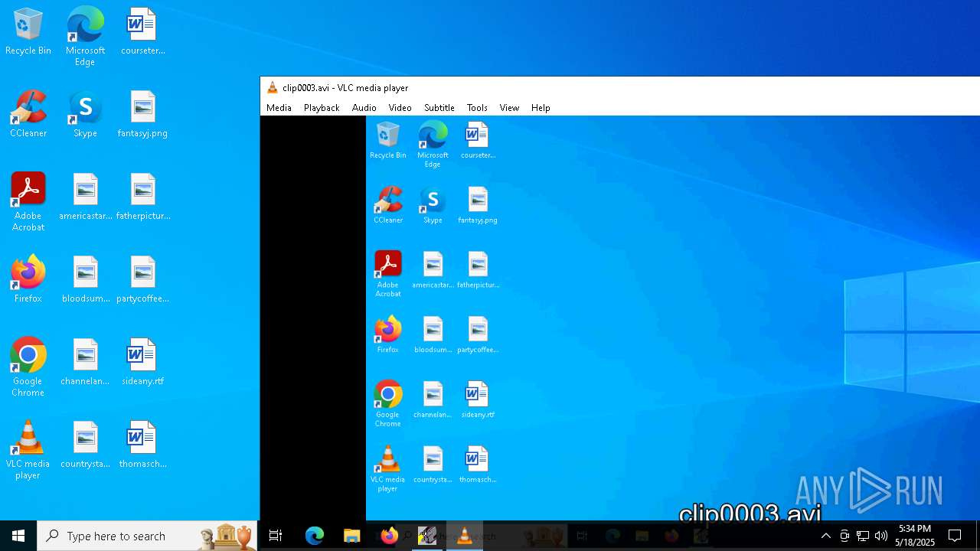Image resolution: width=980 pixels, height=551 pixels.
Task: Open the notification center
Action: pyautogui.click(x=955, y=536)
